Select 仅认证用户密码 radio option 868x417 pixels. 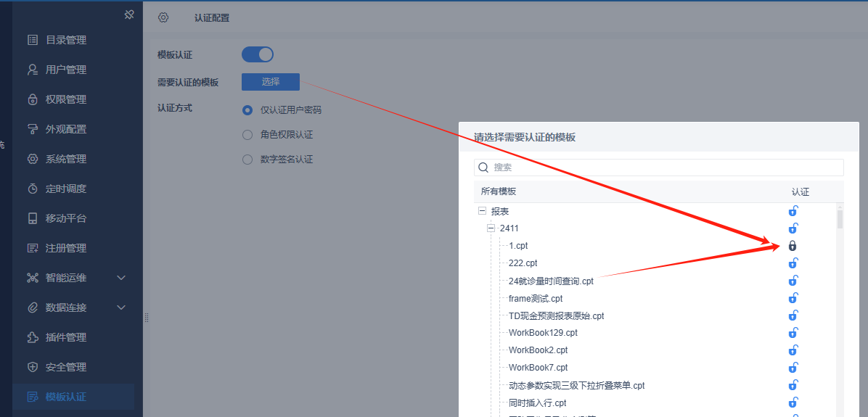click(247, 110)
